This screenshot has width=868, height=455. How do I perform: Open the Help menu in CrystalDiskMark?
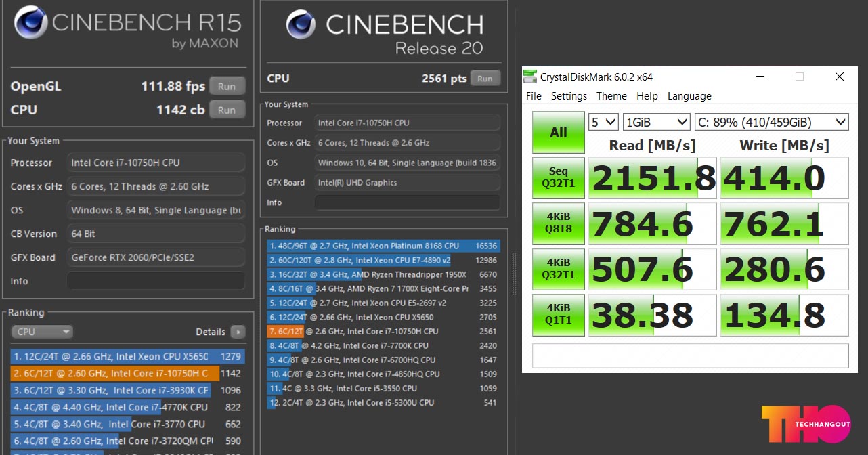(647, 96)
